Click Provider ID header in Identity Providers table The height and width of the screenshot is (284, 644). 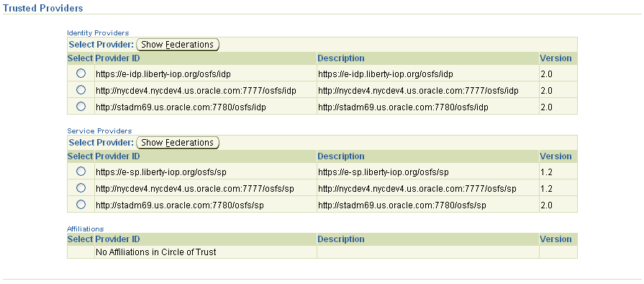point(117,58)
